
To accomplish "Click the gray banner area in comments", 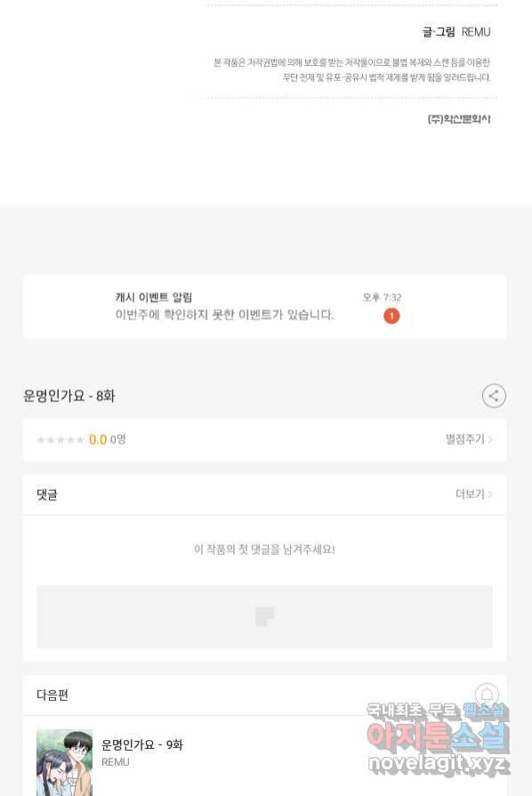I will tap(264, 616).
